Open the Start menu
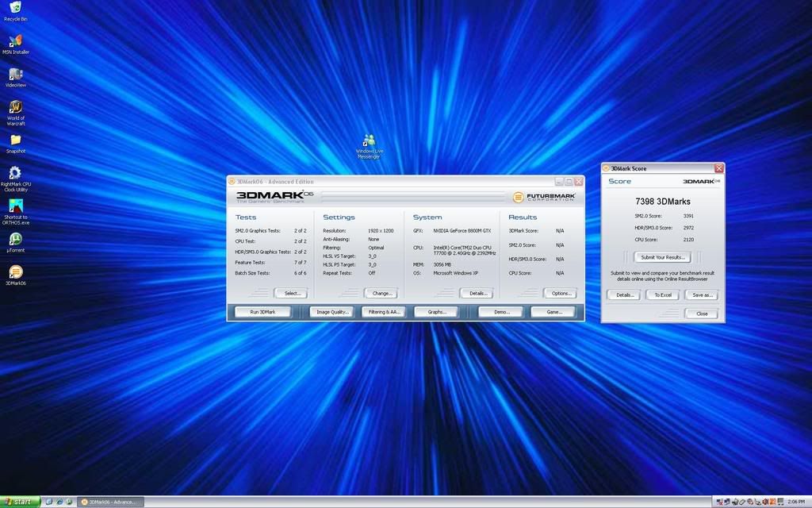The height and width of the screenshot is (508, 812). point(20,502)
